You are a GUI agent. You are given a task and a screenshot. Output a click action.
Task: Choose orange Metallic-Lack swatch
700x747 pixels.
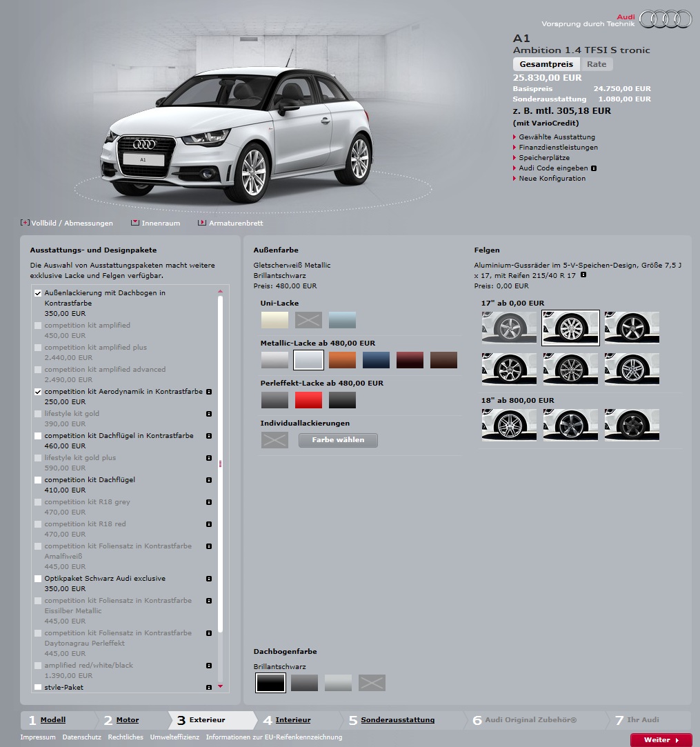[x=342, y=360]
